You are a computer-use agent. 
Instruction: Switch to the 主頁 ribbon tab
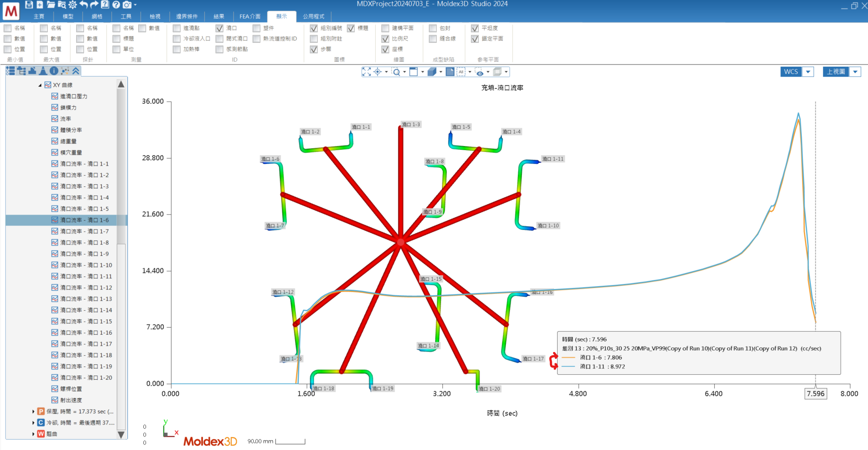click(39, 16)
